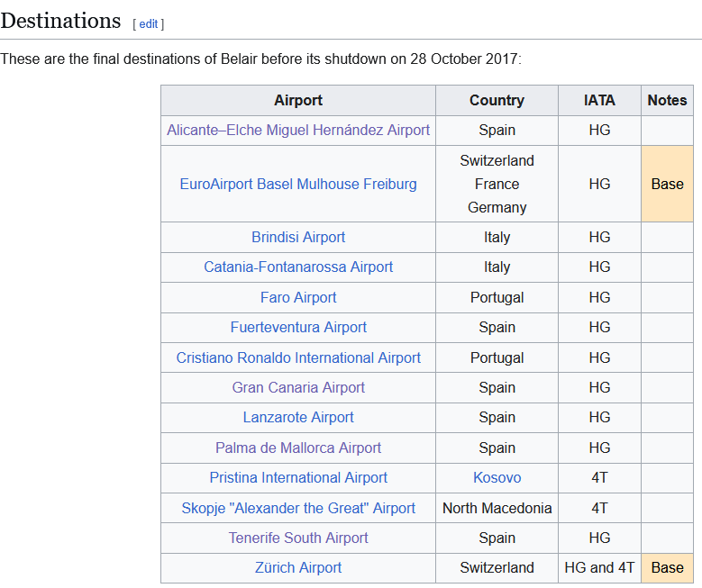702x588 pixels.
Task: Open Skopje "Alexander the Great" Airport link
Action: point(298,508)
